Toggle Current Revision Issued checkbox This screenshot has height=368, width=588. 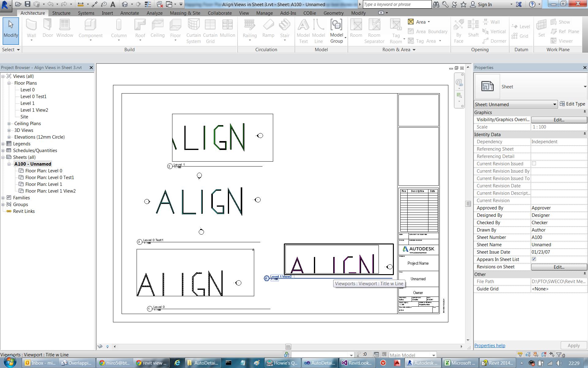[534, 163]
